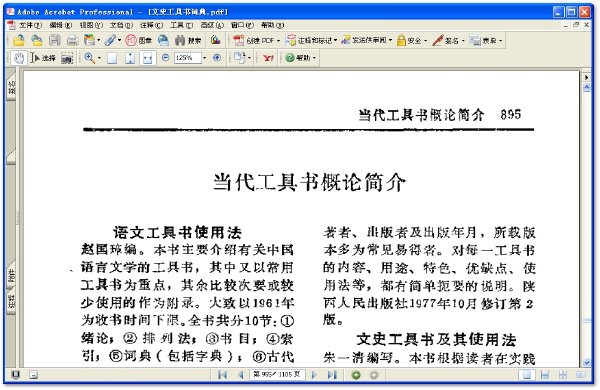The width and height of the screenshot is (600, 390).
Task: Click the Fit Width icon
Action: 148,58
